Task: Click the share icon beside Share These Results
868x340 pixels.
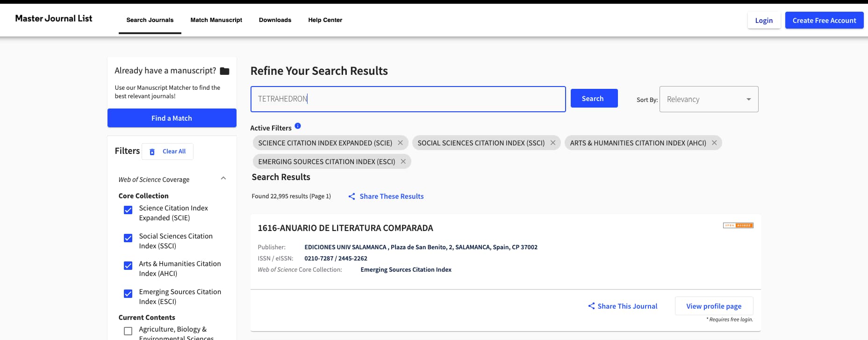Action: (x=352, y=196)
